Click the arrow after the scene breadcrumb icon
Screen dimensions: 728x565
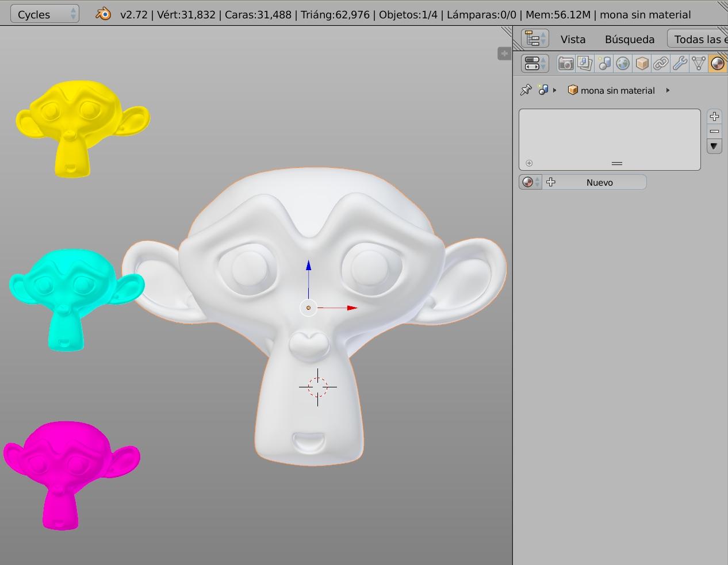pos(554,90)
